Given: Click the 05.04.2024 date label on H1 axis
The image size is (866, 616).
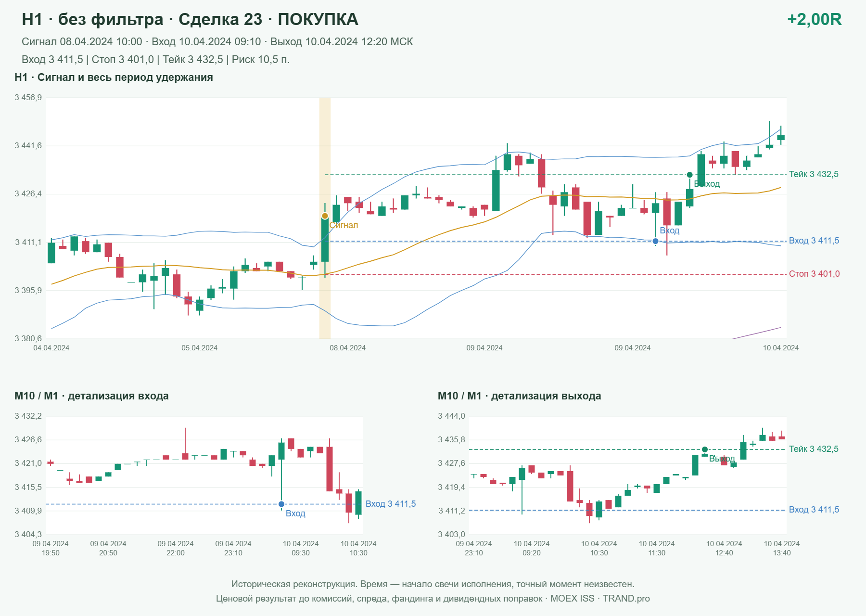Looking at the screenshot, I should (199, 348).
